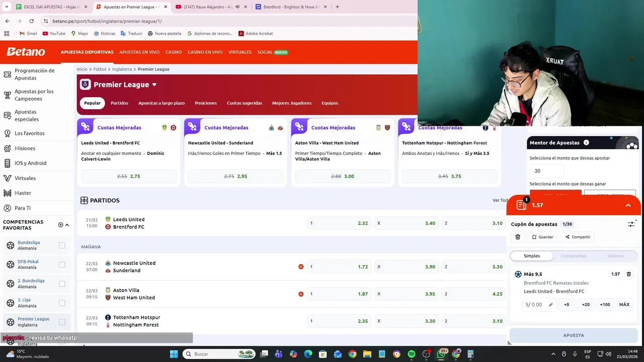The height and width of the screenshot is (362, 644).
Task: Open the Equipos tab
Action: [x=330, y=103]
